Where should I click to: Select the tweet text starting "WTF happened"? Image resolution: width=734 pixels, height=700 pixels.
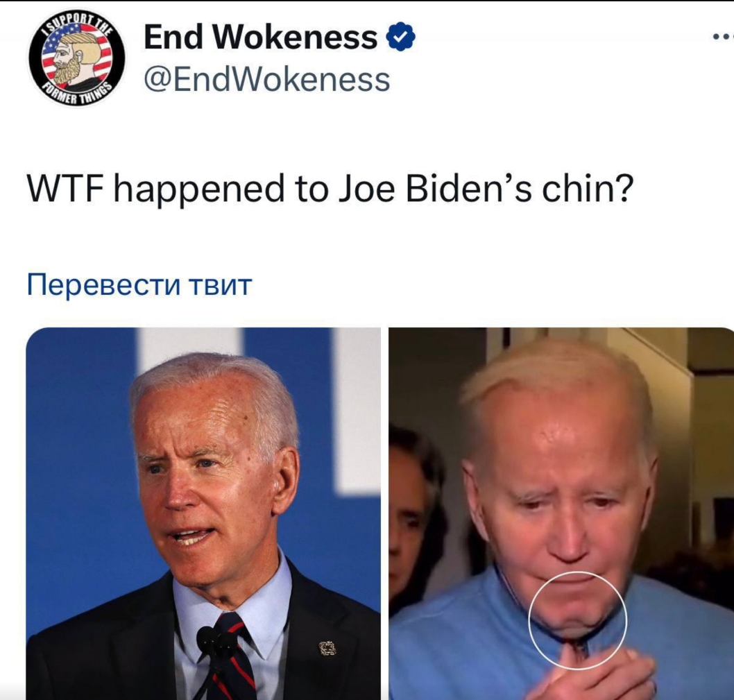click(330, 189)
